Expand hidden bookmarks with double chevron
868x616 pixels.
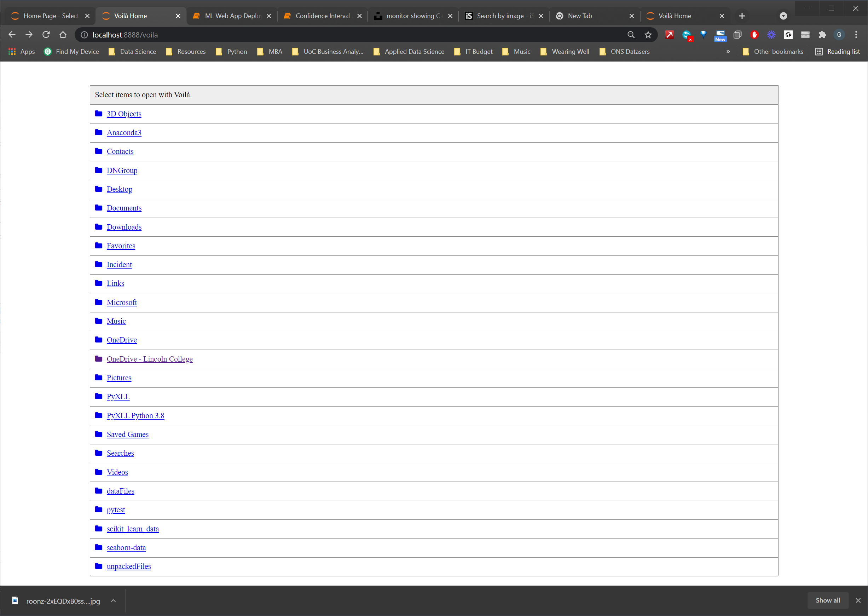click(x=728, y=52)
